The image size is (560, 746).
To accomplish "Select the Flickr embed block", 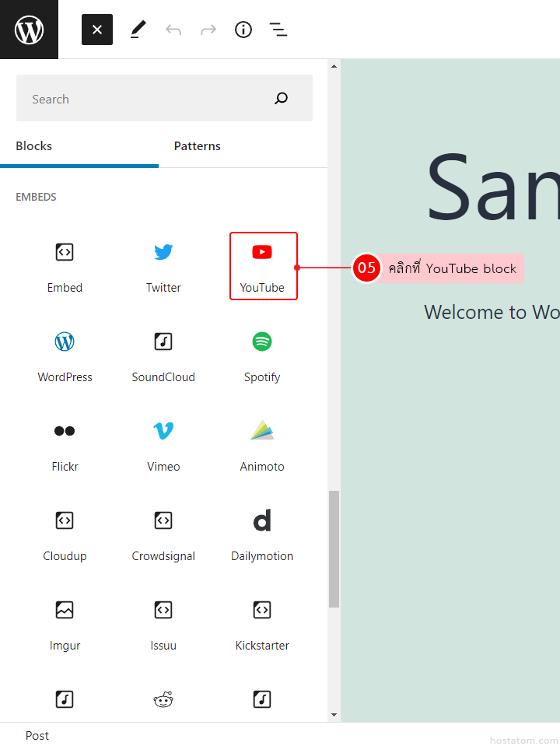I will click(x=65, y=445).
